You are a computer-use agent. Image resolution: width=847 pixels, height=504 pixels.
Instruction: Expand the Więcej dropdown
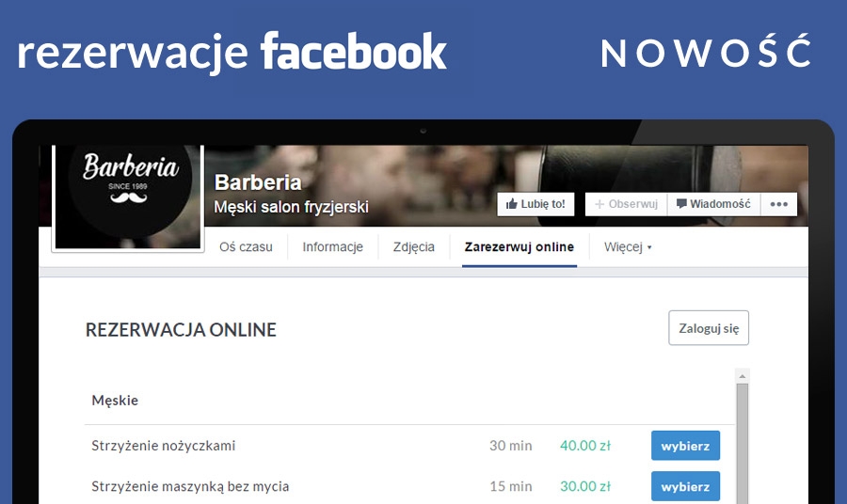[628, 247]
